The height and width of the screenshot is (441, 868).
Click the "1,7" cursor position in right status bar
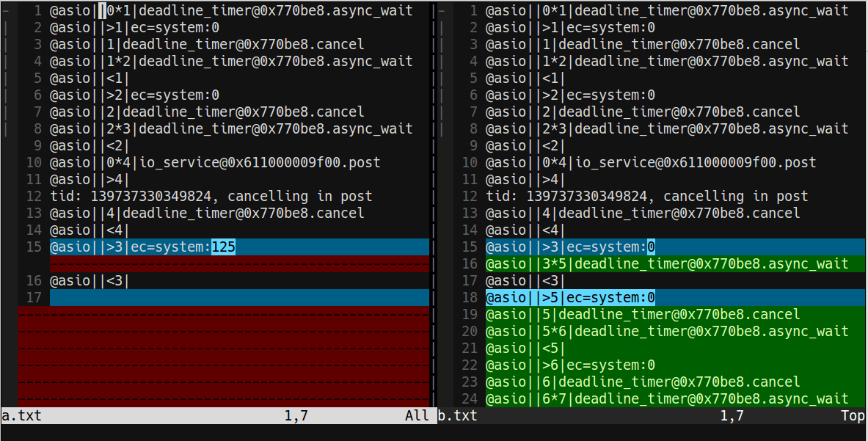729,415
